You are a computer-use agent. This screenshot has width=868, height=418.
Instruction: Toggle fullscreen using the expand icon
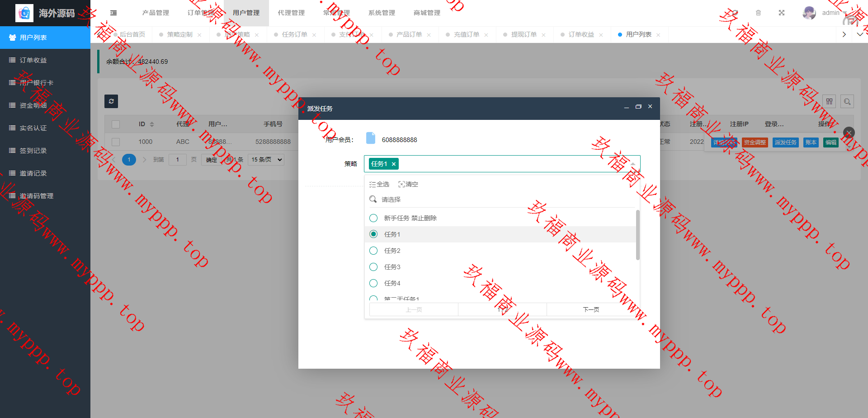pyautogui.click(x=782, y=13)
